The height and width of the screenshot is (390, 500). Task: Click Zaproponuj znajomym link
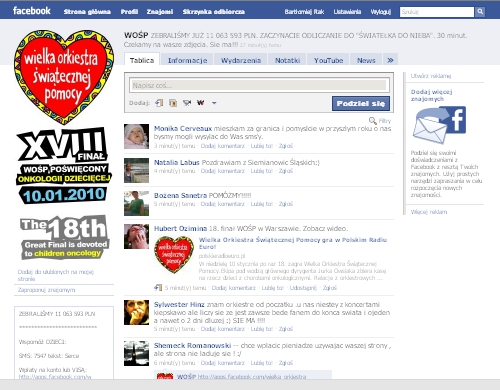46,290
